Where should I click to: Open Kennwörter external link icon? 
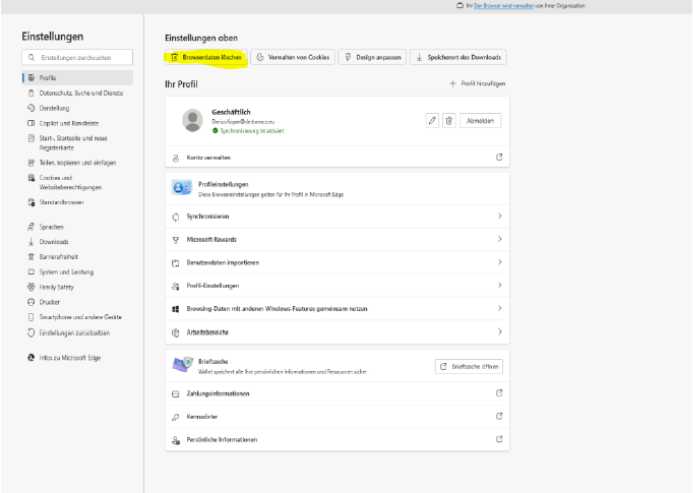click(498, 416)
